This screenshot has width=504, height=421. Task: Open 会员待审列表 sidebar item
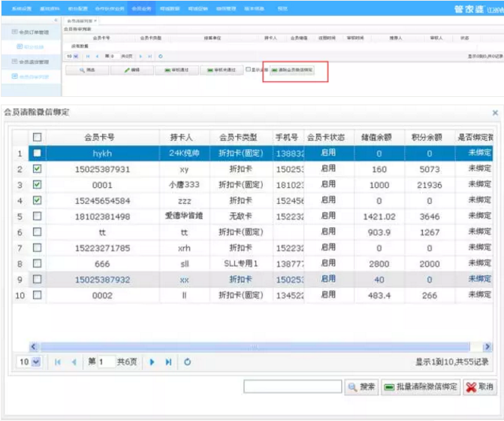[x=31, y=77]
